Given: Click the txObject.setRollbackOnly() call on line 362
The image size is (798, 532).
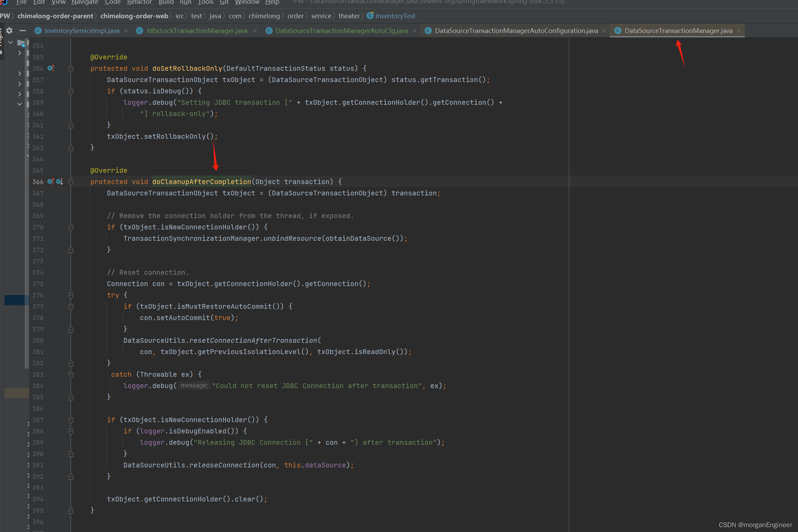Looking at the screenshot, I should click(x=162, y=136).
